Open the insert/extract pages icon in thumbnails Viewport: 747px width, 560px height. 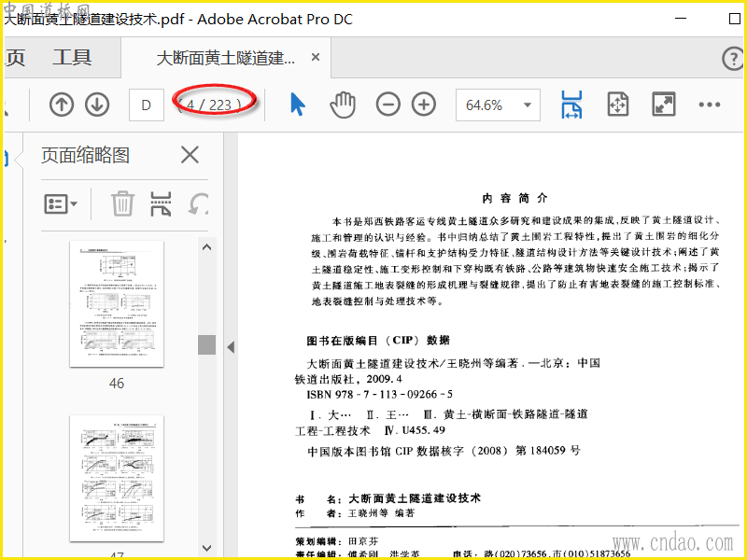(161, 203)
